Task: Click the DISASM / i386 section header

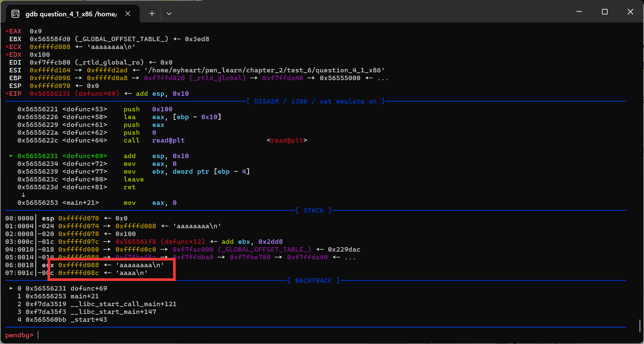Action: 316,101
